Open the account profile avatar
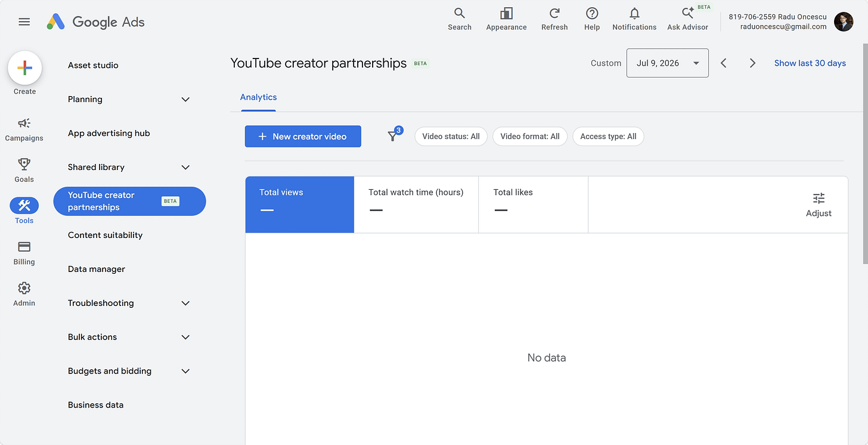 [x=844, y=21]
